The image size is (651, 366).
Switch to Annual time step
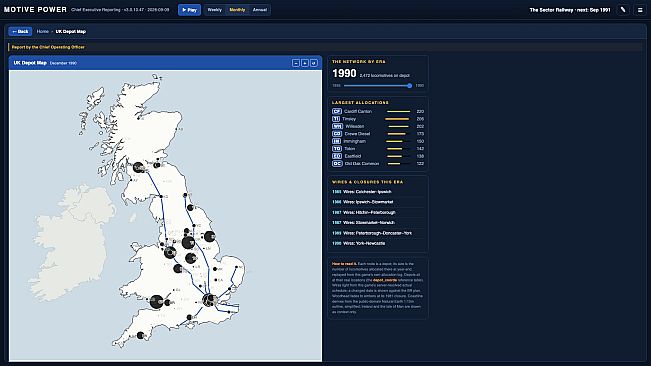coord(260,10)
